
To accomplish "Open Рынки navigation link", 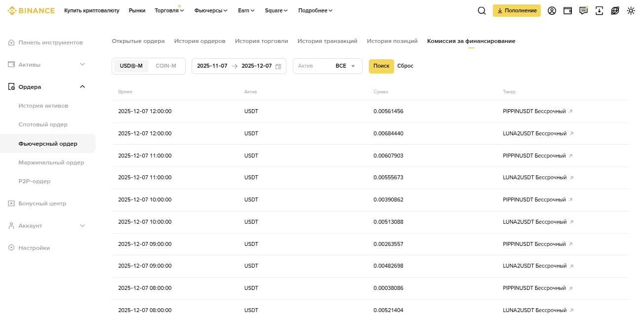I will click(137, 10).
